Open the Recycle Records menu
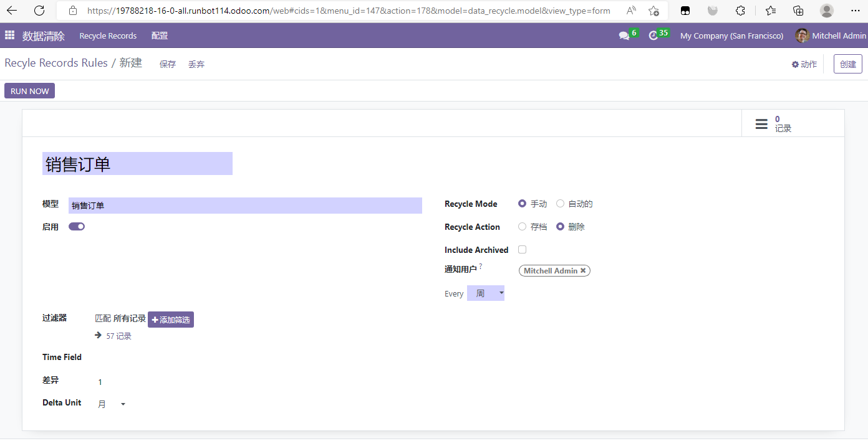868x441 pixels. click(x=108, y=36)
